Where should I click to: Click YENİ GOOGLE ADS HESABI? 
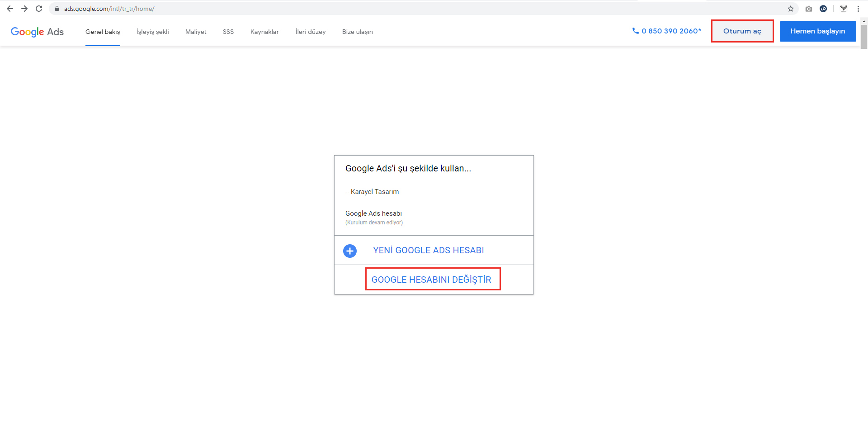tap(429, 250)
